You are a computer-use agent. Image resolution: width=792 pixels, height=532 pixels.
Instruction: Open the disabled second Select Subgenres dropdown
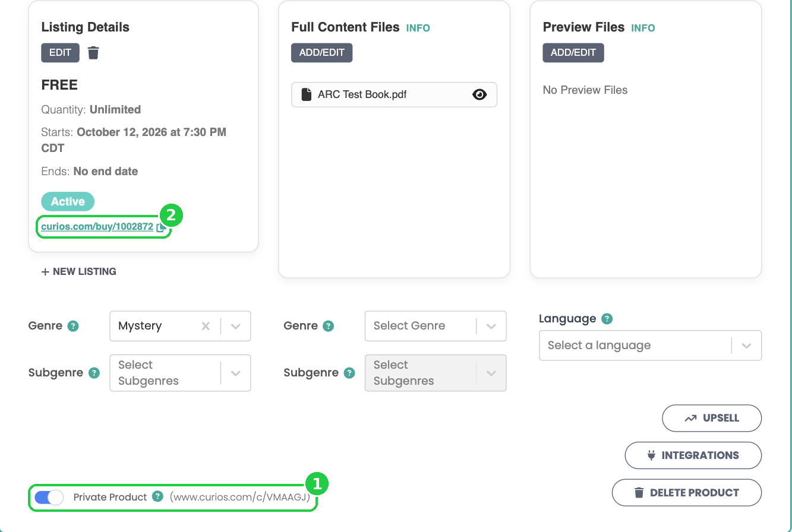click(436, 373)
